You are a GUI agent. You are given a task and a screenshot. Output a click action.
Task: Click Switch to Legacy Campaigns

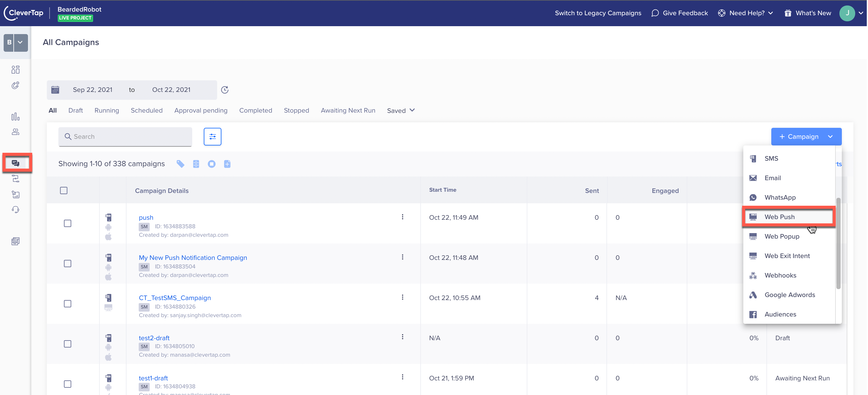click(598, 13)
